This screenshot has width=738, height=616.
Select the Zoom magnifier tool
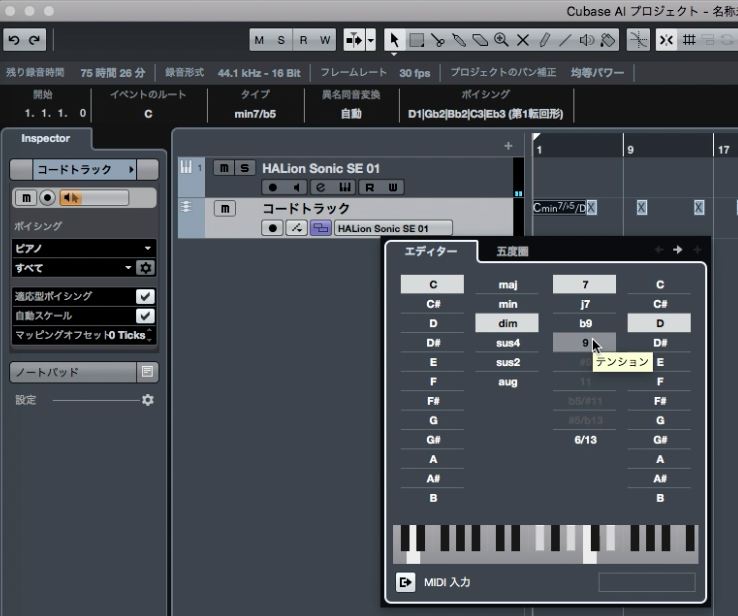tap(501, 40)
